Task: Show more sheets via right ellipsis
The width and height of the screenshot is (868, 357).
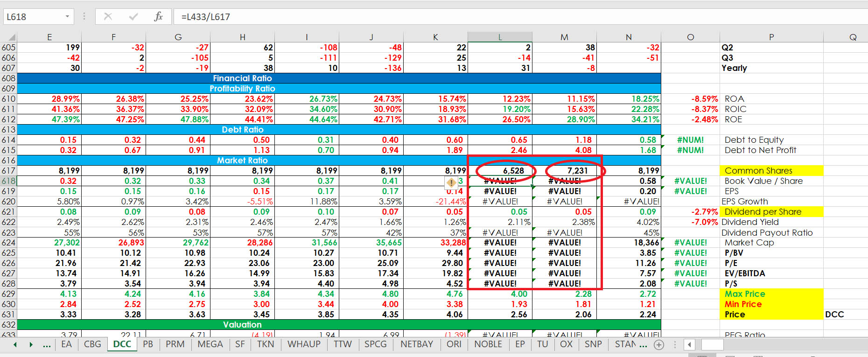Action: click(x=643, y=345)
